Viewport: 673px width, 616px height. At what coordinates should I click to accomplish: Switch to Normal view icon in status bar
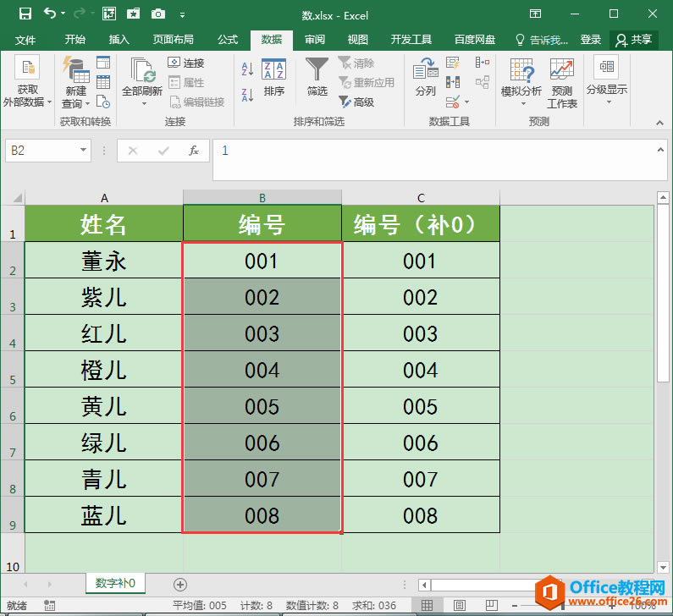(x=427, y=605)
